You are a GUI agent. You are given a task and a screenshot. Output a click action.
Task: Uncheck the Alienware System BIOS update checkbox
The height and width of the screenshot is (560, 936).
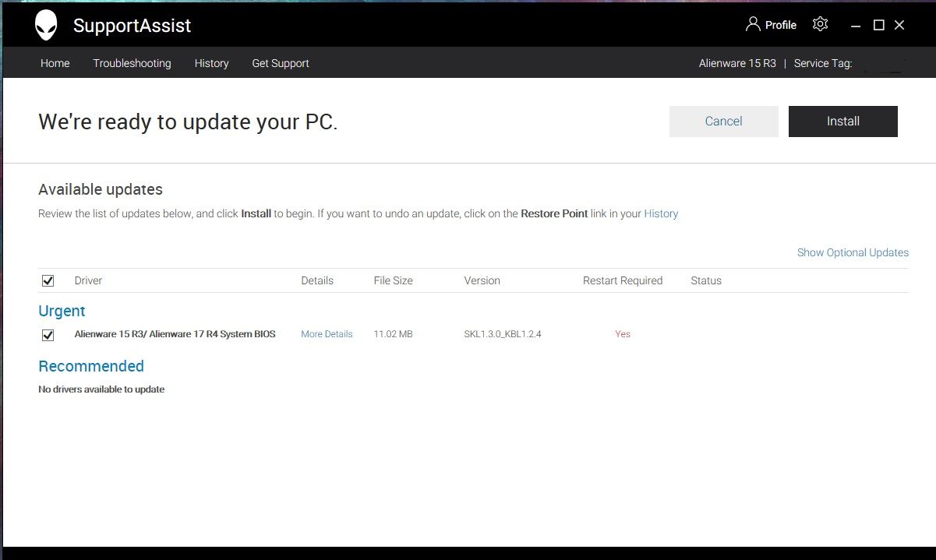point(48,335)
